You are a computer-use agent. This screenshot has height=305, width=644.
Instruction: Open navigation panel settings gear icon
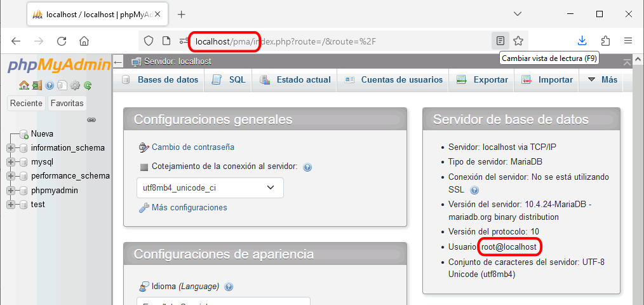(x=75, y=85)
